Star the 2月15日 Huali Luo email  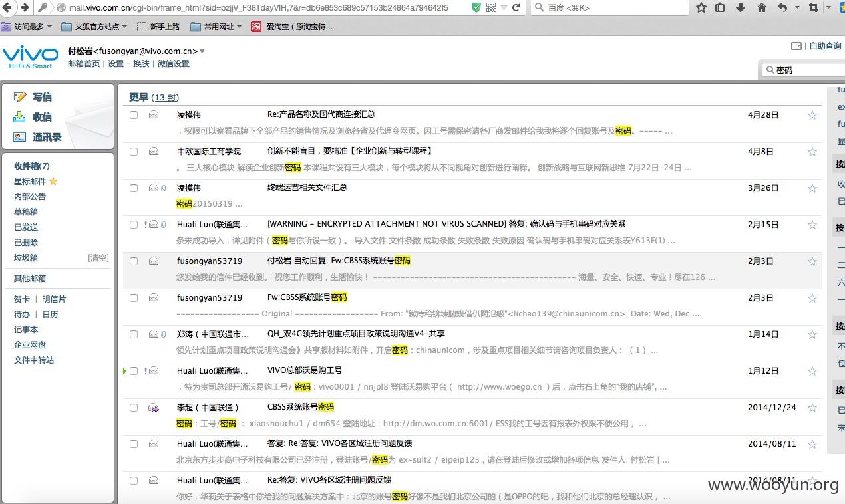pos(812,225)
